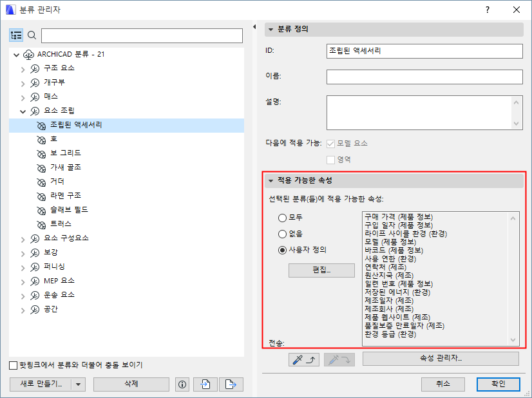This screenshot has width=532, height=398.
Task: Click the branch icon next to 구조 요소
Action: tap(35, 69)
